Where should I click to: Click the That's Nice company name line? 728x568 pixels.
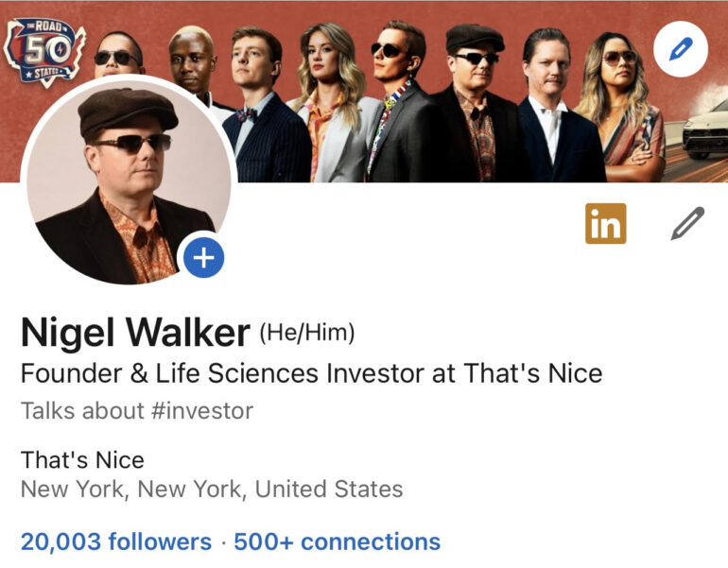[x=82, y=461]
